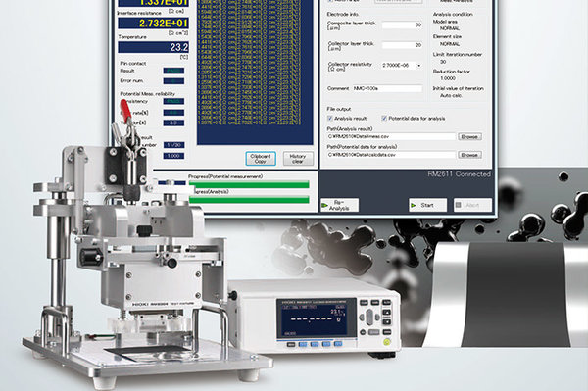The image size is (588, 391).
Task: Toggle the Analysis result checkbox
Action: click(x=330, y=119)
